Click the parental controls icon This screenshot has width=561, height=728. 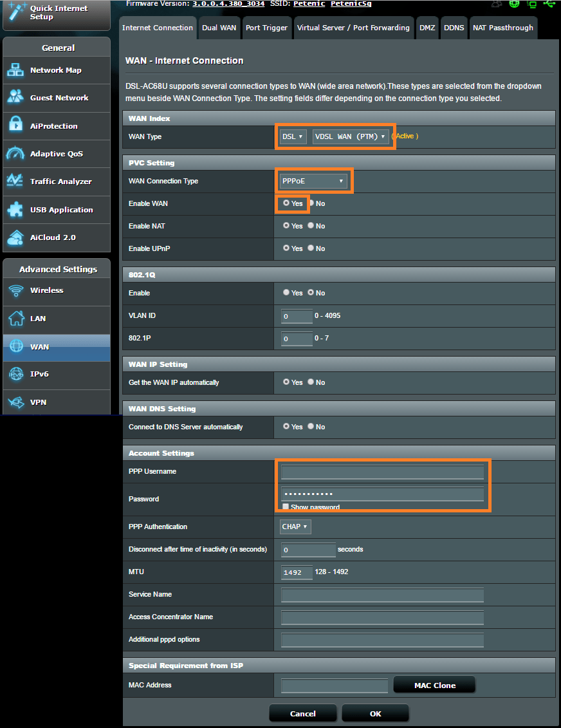pyautogui.click(x=497, y=5)
